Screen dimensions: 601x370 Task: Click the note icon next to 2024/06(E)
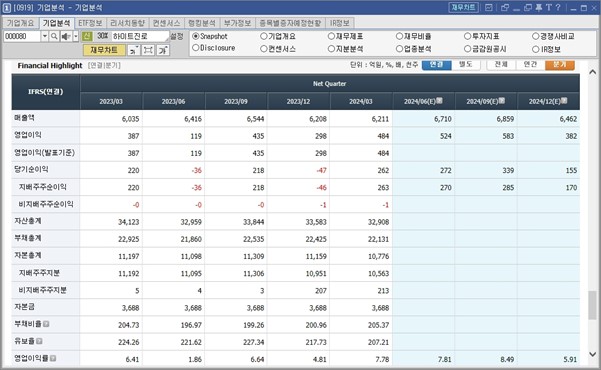click(439, 100)
